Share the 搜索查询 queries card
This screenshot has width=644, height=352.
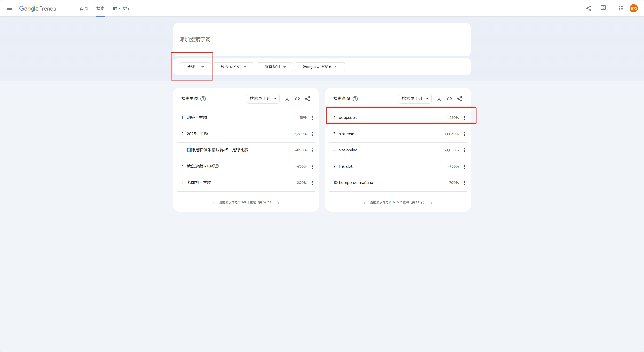click(460, 99)
